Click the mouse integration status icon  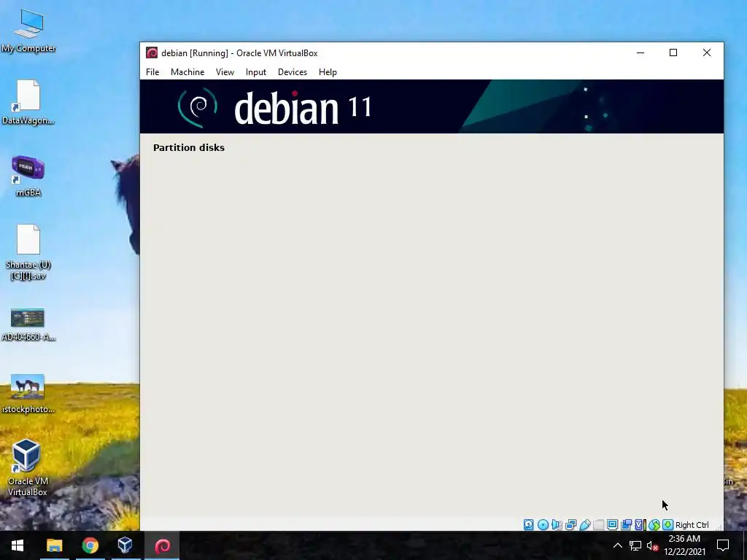654,525
